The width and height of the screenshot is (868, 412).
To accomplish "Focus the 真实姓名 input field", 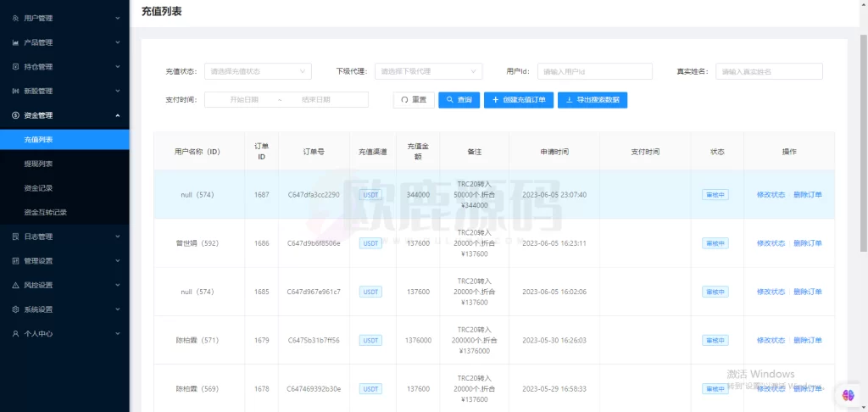I will point(769,71).
